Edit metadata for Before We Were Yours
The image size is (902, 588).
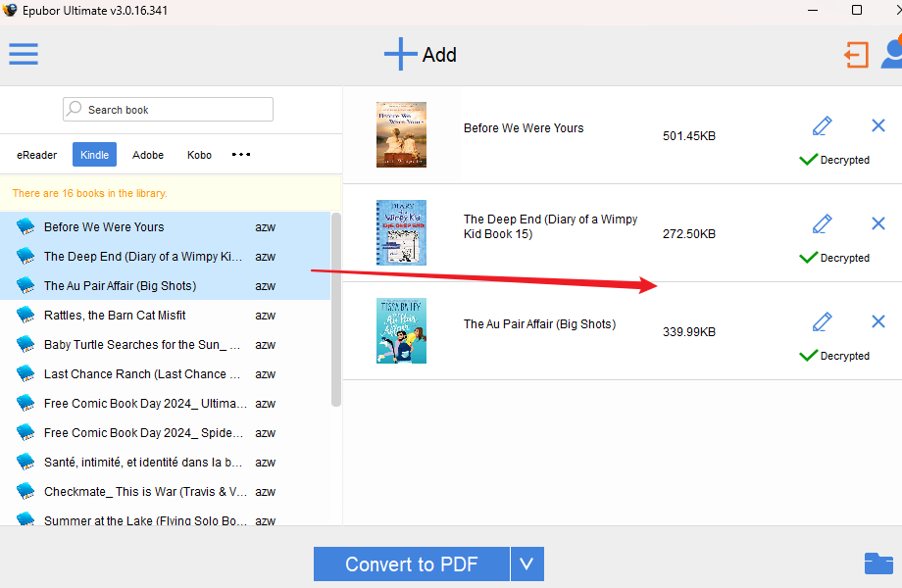pyautogui.click(x=822, y=125)
